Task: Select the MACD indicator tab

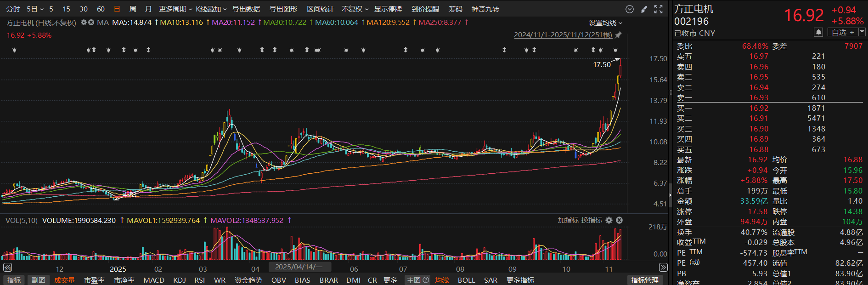Action: click(154, 280)
